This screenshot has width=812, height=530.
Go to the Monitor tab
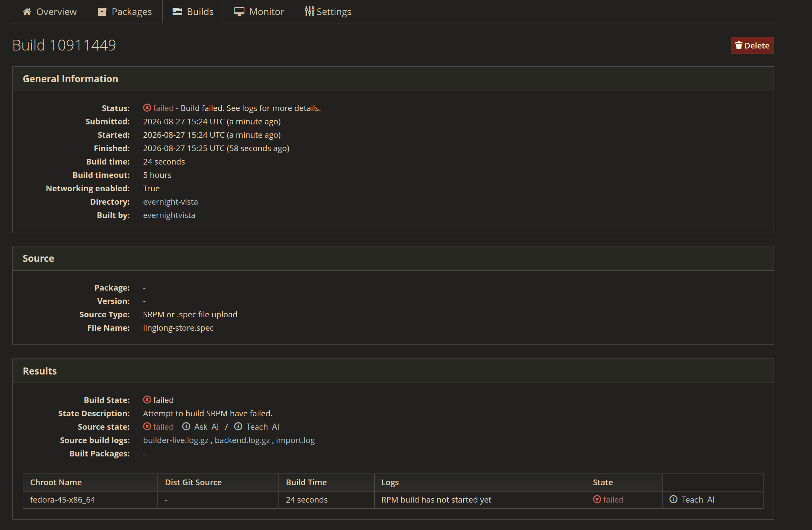click(x=259, y=12)
